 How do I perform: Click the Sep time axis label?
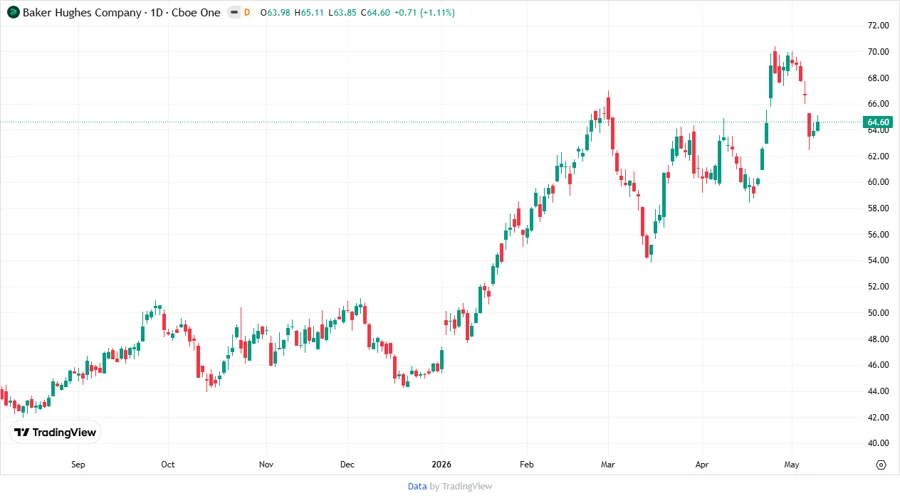coord(78,464)
